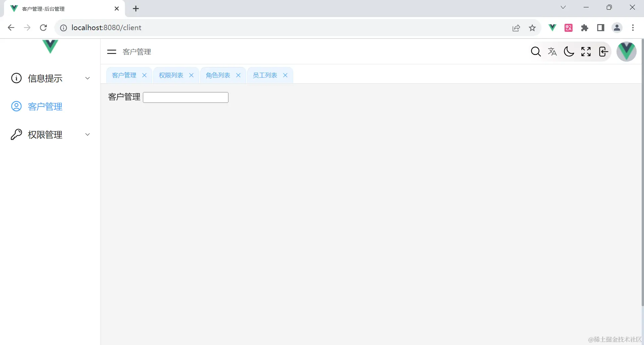Click the logout exit icon
644x345 pixels.
click(x=603, y=52)
